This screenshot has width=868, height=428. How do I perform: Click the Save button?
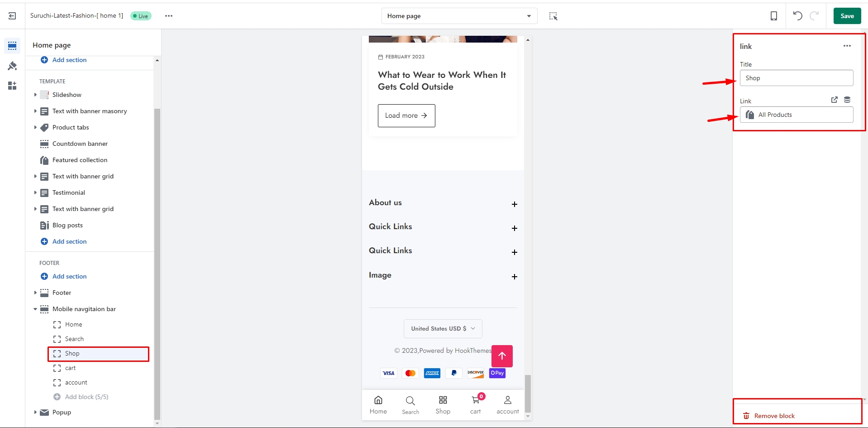[x=847, y=16]
